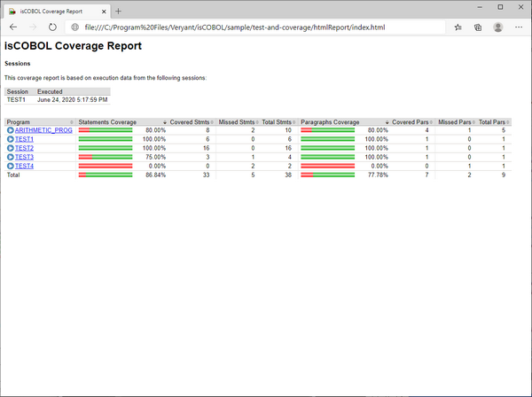Click the 77.78% total paragraphs percentage
The width and height of the screenshot is (532, 397).
coord(378,175)
